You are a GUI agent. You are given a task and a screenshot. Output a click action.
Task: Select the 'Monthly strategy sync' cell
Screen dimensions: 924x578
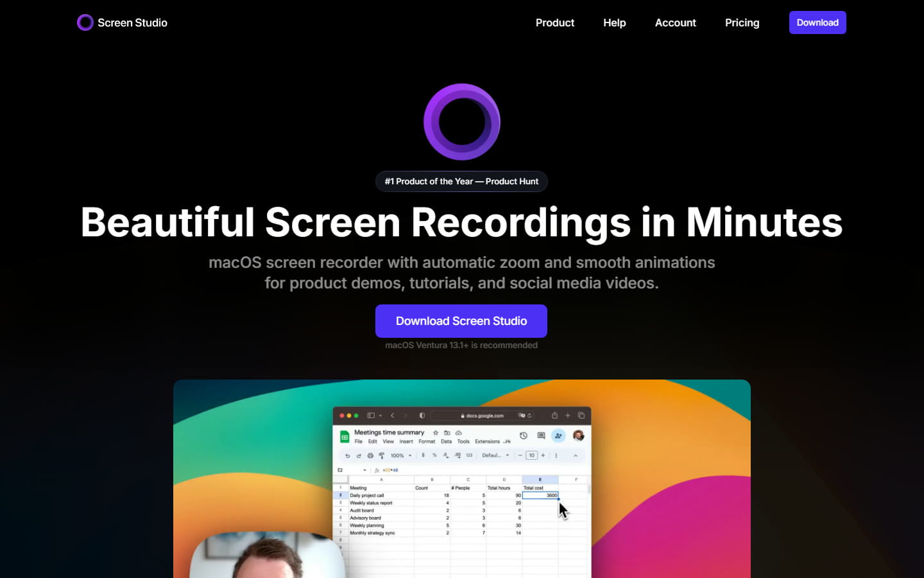point(381,533)
